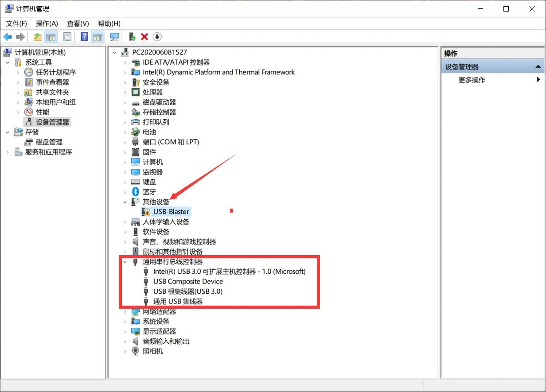
Task: Toggle the Show/Hide Console Tree toolbar icon
Action: coord(51,37)
